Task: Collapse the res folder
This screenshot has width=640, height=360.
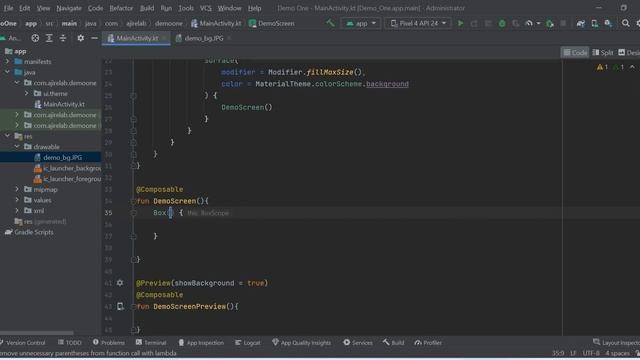Action: pos(7,136)
